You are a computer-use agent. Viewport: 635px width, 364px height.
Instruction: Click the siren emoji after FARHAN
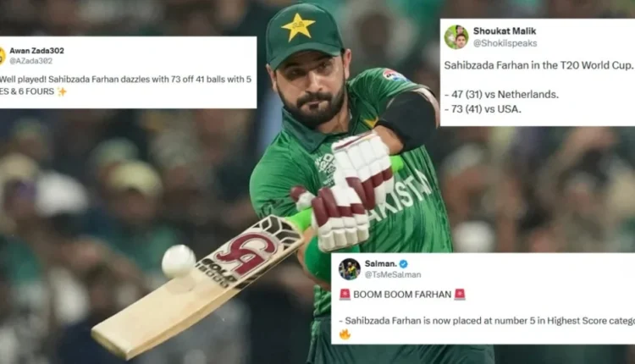460,295
